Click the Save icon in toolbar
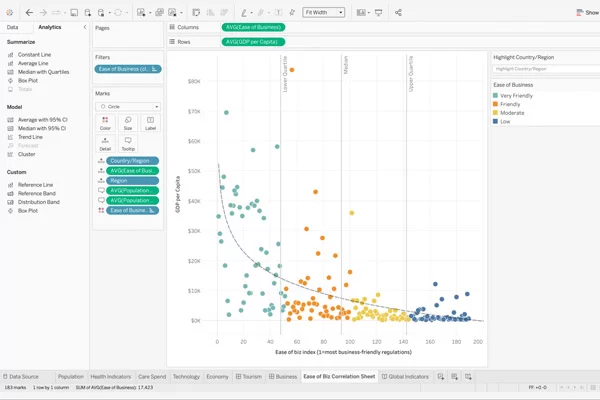 (x=75, y=13)
